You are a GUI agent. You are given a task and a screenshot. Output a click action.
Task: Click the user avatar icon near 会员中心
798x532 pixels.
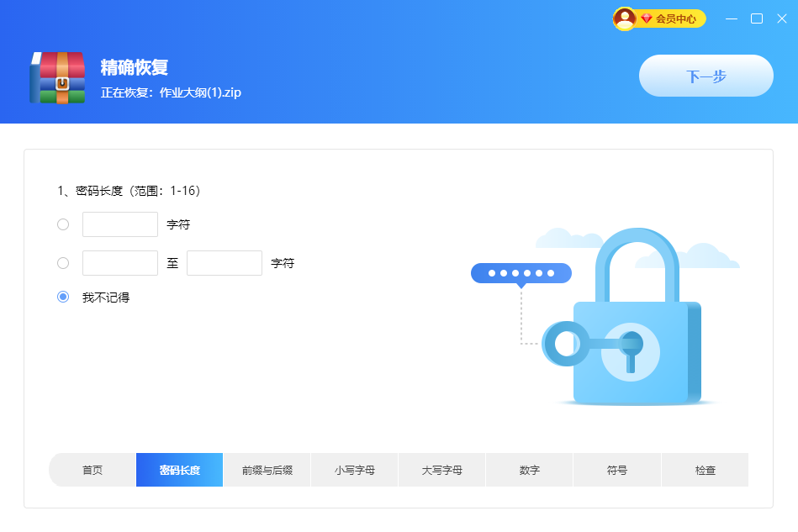point(626,18)
